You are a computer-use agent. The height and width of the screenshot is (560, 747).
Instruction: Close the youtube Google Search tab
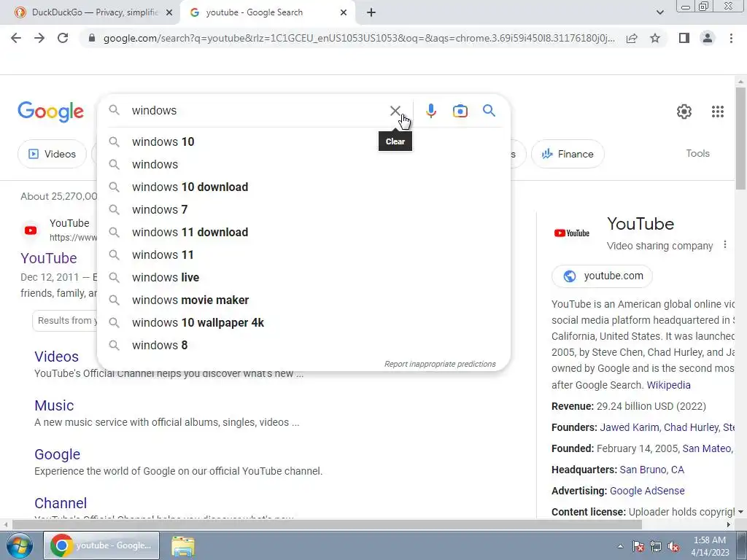click(x=344, y=12)
